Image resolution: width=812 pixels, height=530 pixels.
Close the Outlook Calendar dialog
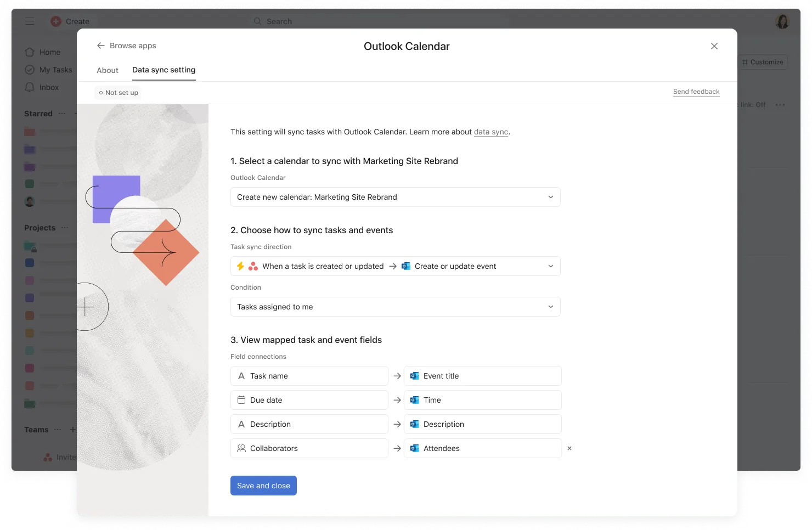pyautogui.click(x=714, y=46)
